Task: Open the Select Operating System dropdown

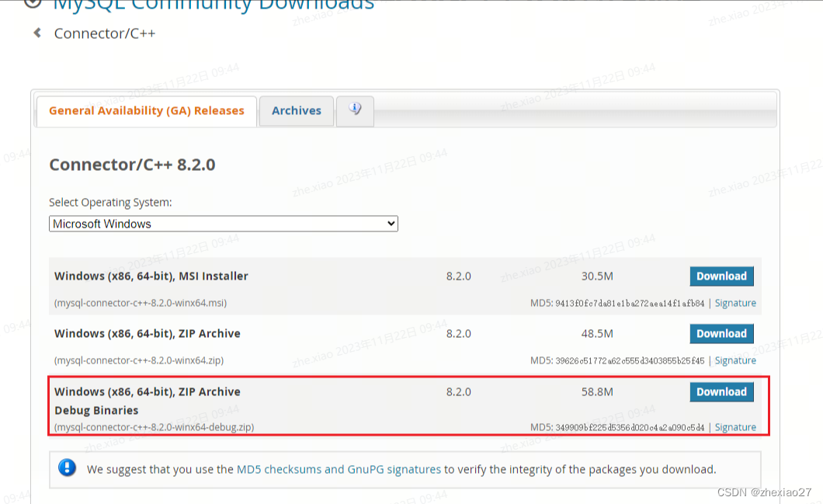Action: coord(223,224)
